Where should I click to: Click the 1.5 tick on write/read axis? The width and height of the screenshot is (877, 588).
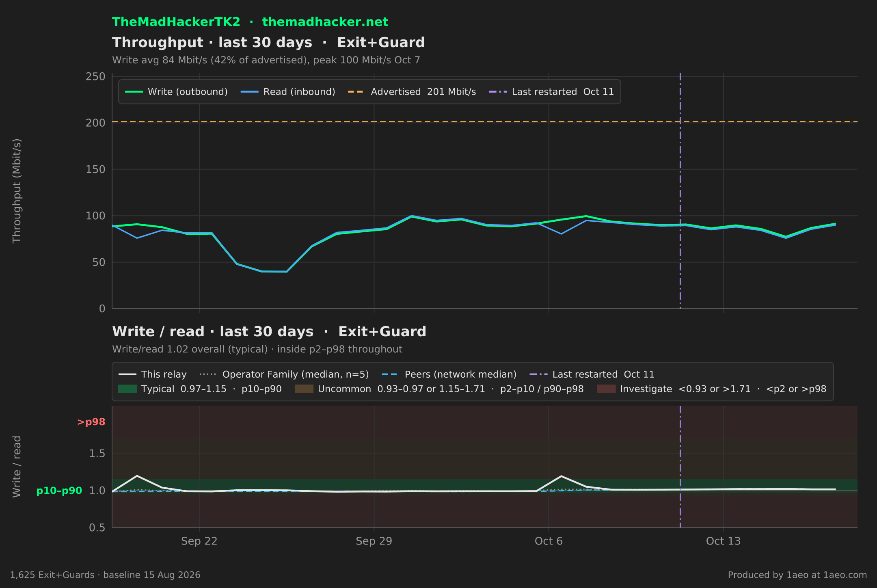point(97,454)
